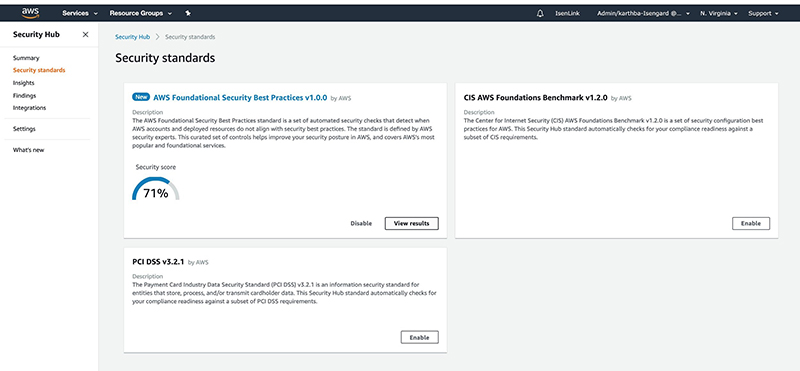The width and height of the screenshot is (800, 371).
Task: Disable the AWS Foundational Security standard
Action: [361, 224]
